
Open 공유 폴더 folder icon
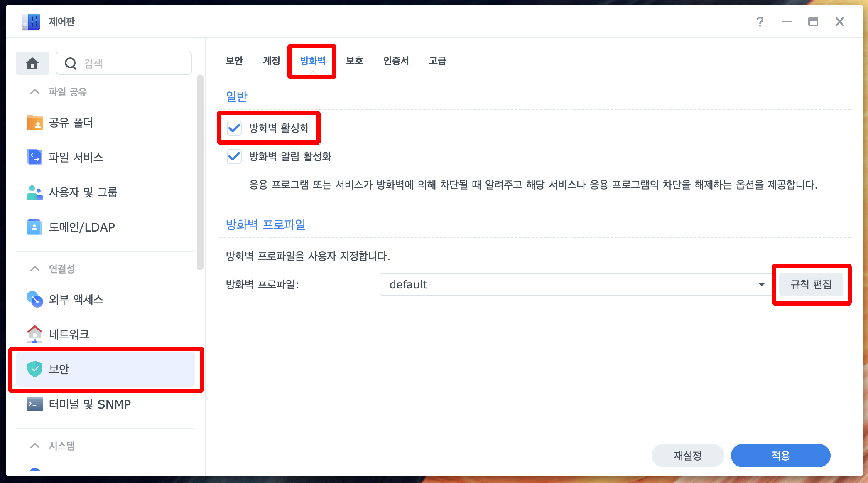(x=34, y=123)
